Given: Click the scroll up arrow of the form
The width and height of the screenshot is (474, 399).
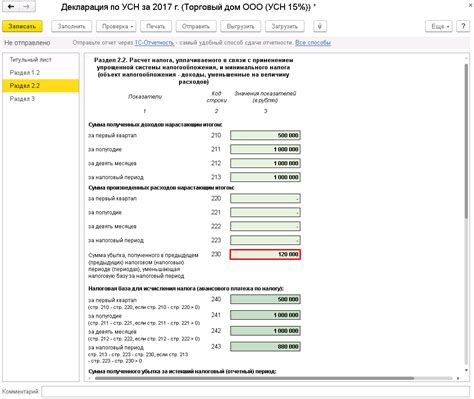Looking at the screenshot, I should click(466, 58).
